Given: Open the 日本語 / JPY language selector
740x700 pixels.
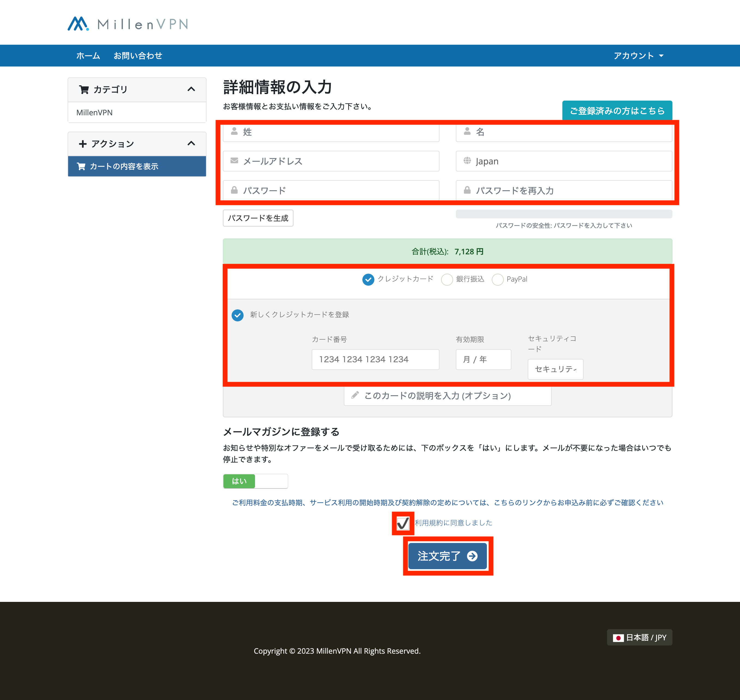Looking at the screenshot, I should (x=639, y=638).
